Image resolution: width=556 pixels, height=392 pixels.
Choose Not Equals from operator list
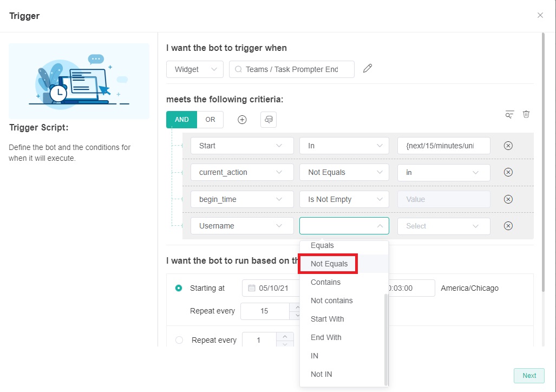(x=329, y=264)
